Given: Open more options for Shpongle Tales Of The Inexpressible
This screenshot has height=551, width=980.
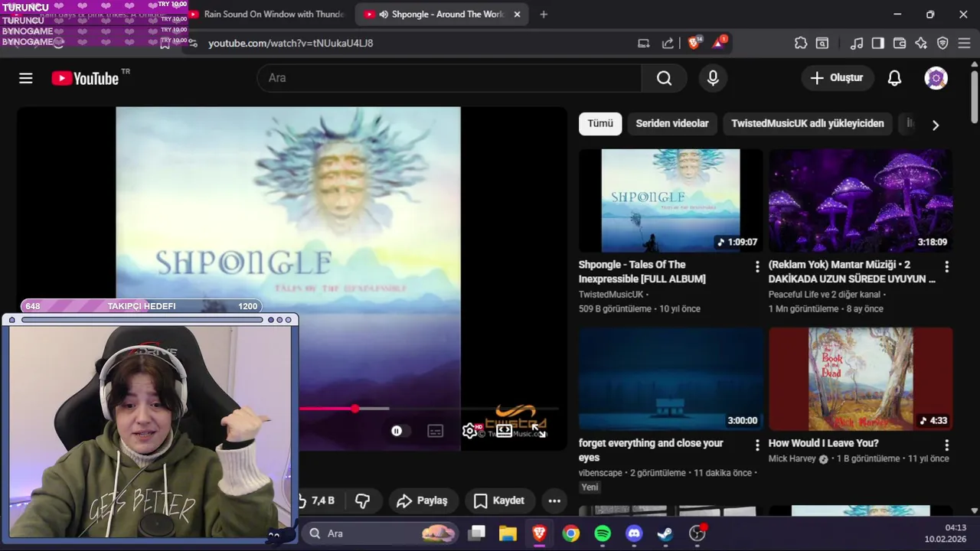Looking at the screenshot, I should click(x=757, y=266).
